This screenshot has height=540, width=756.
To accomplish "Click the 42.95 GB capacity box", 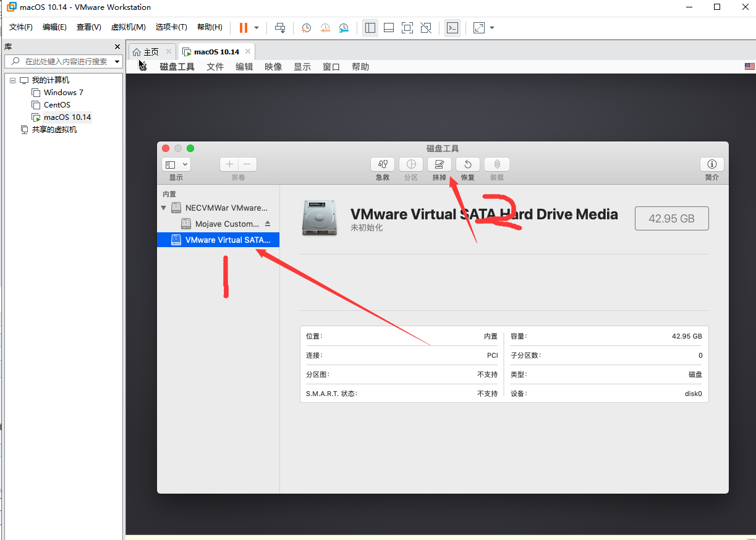I will click(672, 218).
